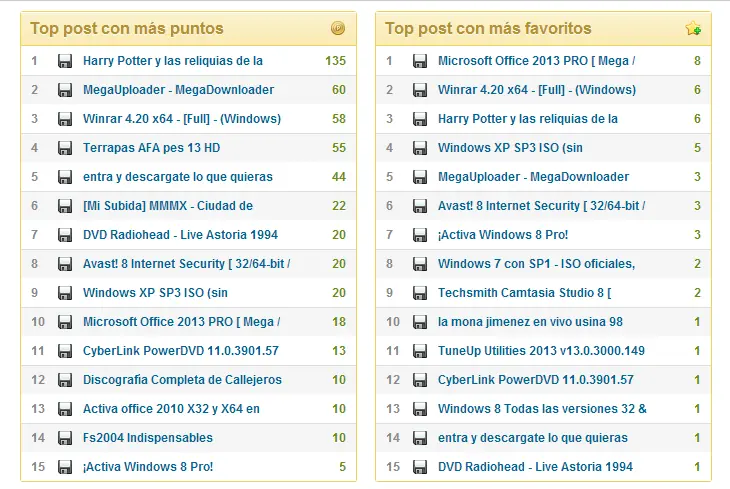Click floppy icon beside MegaUploader in puntos list
The image size is (730, 489).
click(x=65, y=90)
